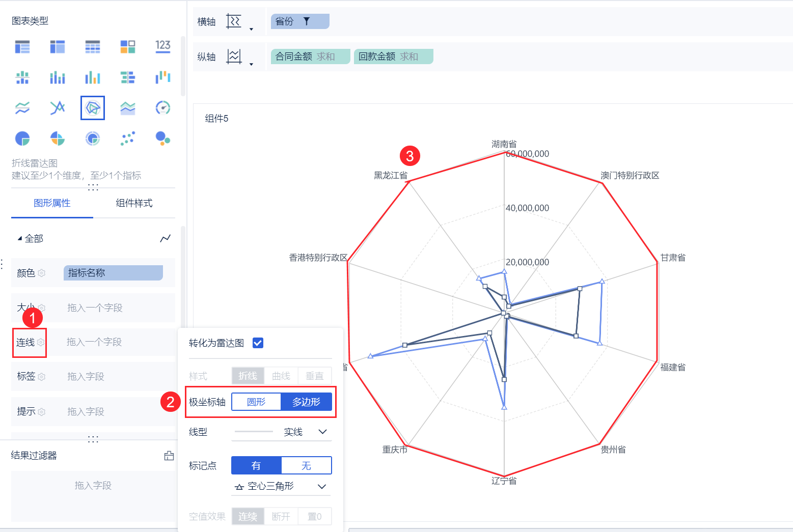
Task: Uncheck 转化为雷达图 checkbox
Action: point(258,343)
